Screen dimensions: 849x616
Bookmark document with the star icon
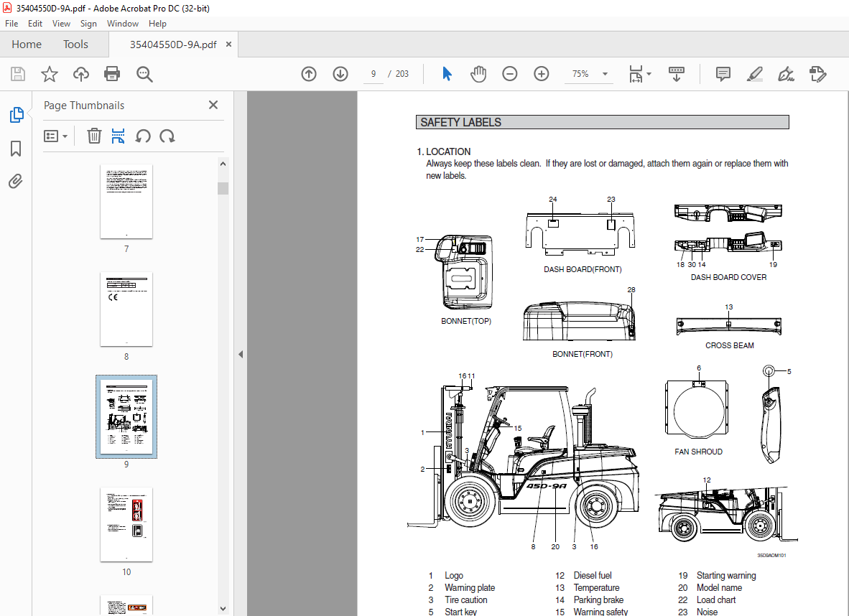click(x=50, y=74)
